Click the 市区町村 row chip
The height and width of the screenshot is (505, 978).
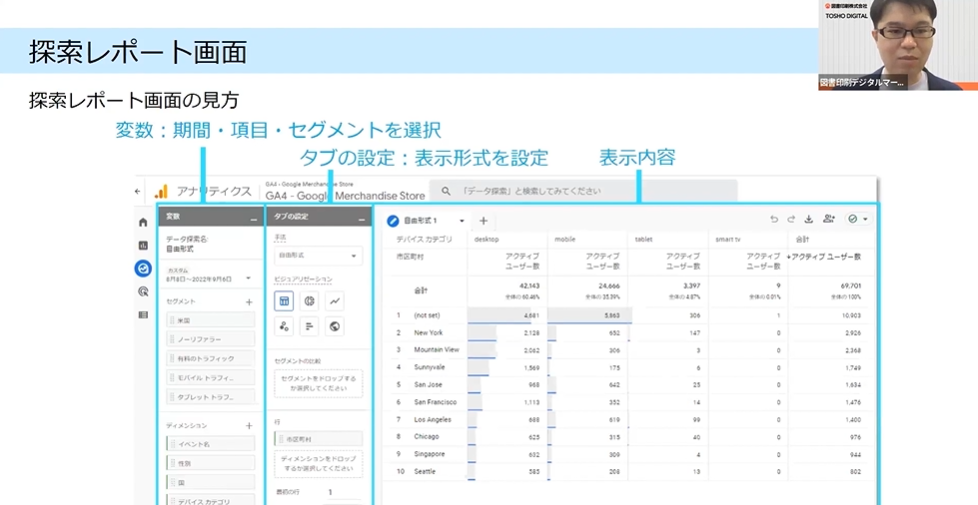[318, 439]
